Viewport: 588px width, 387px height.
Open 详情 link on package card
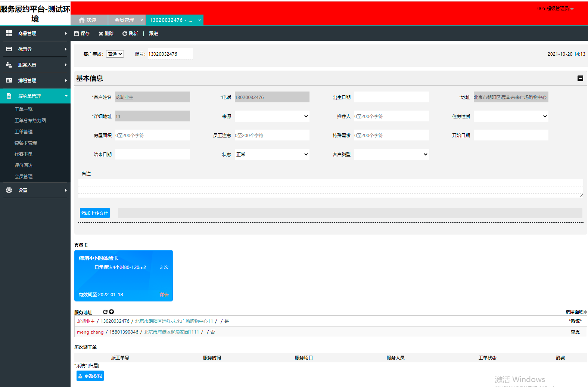coord(164,295)
